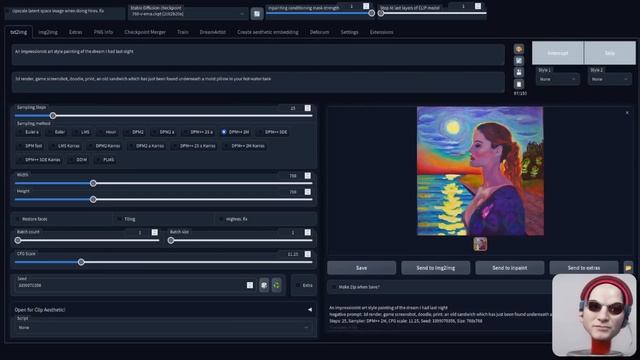
Task: Click the negative prompt text box
Action: [258, 82]
